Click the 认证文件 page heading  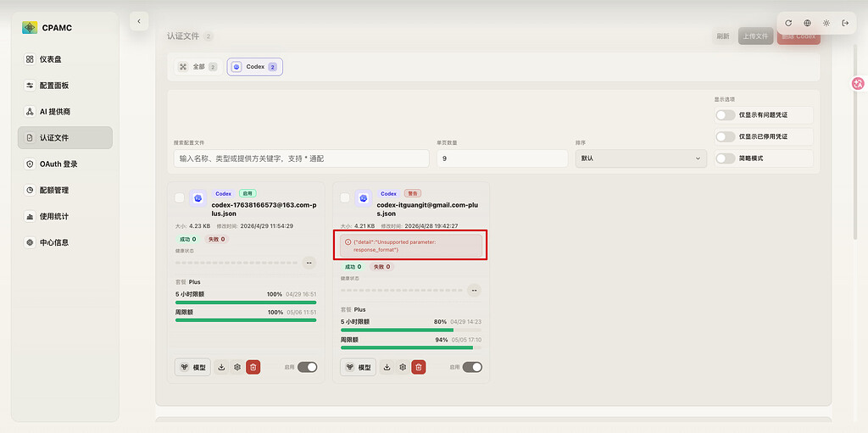183,36
